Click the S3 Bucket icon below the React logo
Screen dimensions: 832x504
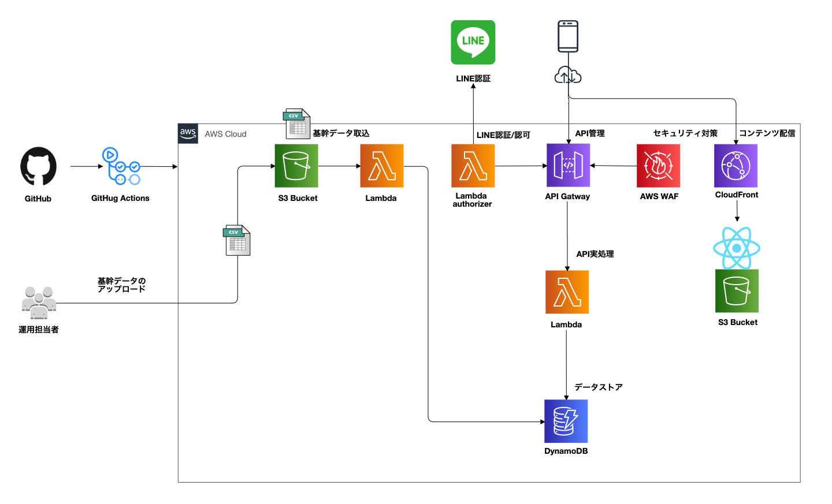[x=737, y=291]
